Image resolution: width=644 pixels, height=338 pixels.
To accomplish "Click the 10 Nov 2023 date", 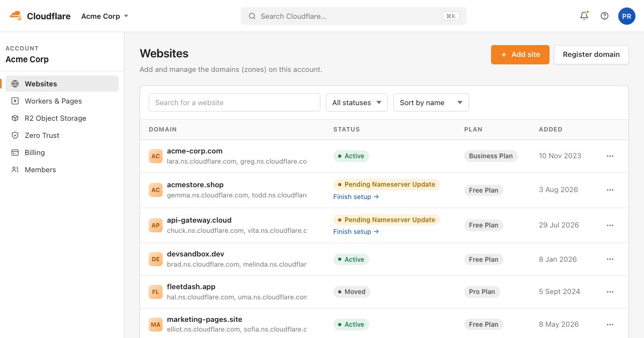I will pos(560,156).
